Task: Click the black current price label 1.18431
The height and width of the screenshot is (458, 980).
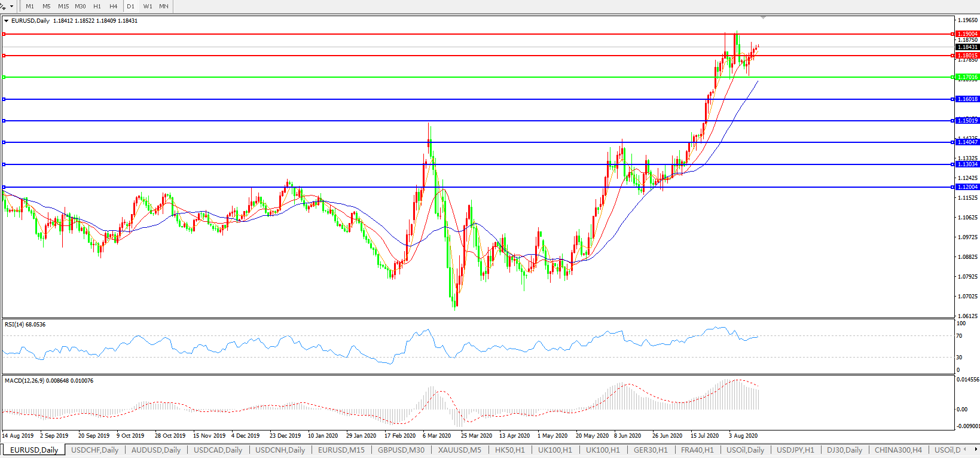Action: point(967,47)
